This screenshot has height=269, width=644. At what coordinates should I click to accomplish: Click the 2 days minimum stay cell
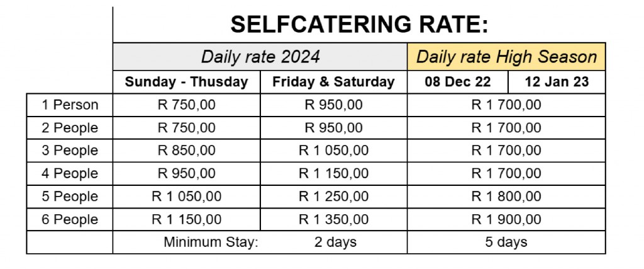tap(335, 242)
